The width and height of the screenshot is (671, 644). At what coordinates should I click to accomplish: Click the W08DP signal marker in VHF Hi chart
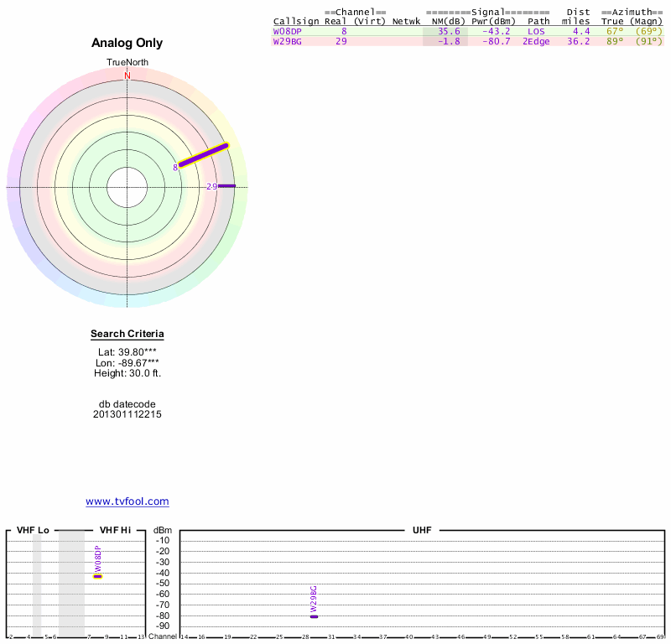[x=97, y=576]
